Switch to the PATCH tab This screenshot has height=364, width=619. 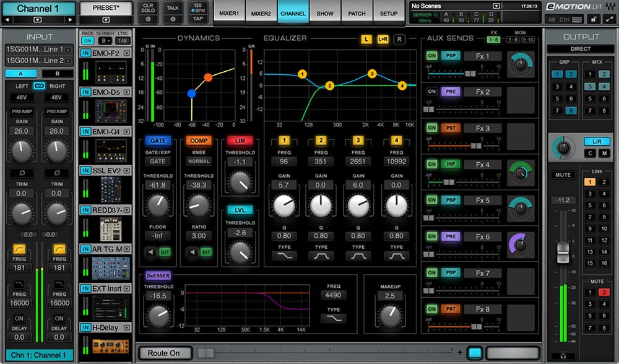[357, 13]
